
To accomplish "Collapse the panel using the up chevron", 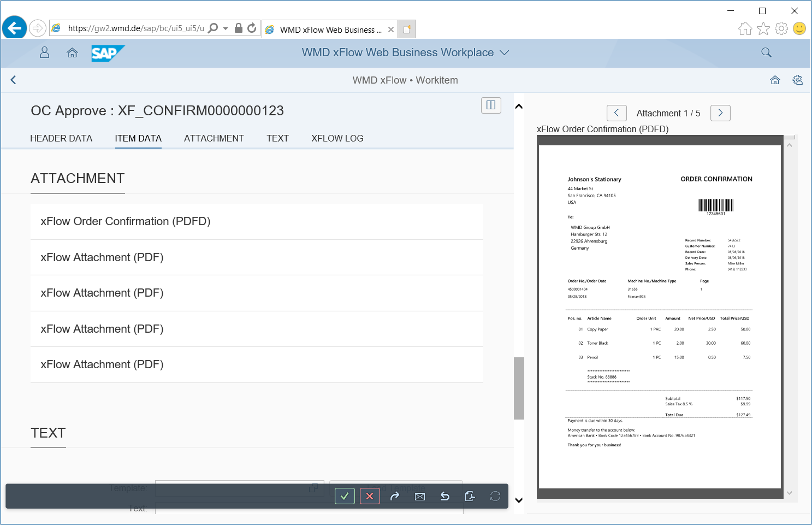I will click(x=519, y=105).
